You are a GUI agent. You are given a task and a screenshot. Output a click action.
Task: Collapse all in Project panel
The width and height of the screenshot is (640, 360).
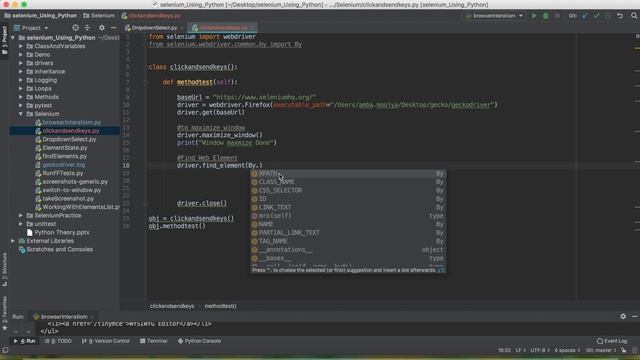point(87,28)
